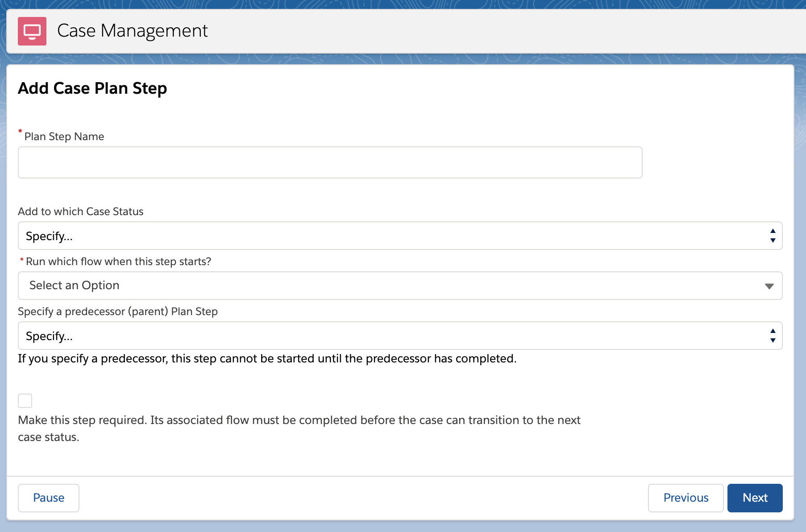Click Pause to suspend the flow
The height and width of the screenshot is (532, 806).
[48, 498]
